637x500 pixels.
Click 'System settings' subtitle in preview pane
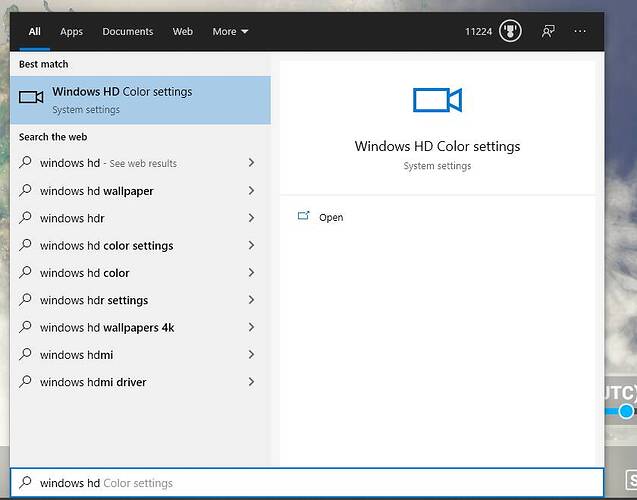coord(437,166)
